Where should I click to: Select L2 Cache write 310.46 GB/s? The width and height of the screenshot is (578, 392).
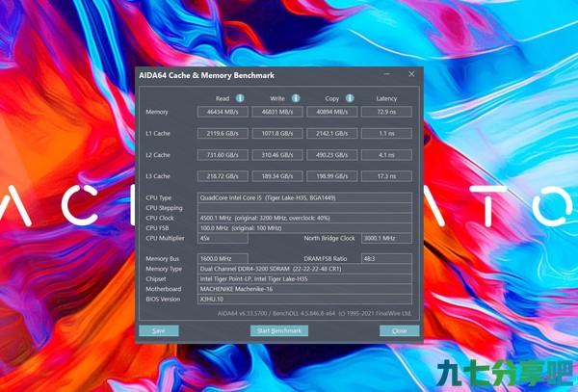coord(277,155)
